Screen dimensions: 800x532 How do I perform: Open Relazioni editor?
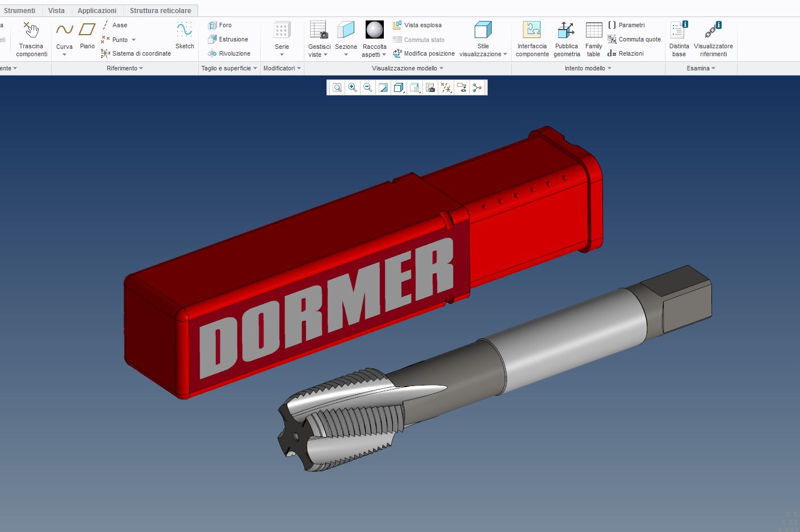click(626, 53)
